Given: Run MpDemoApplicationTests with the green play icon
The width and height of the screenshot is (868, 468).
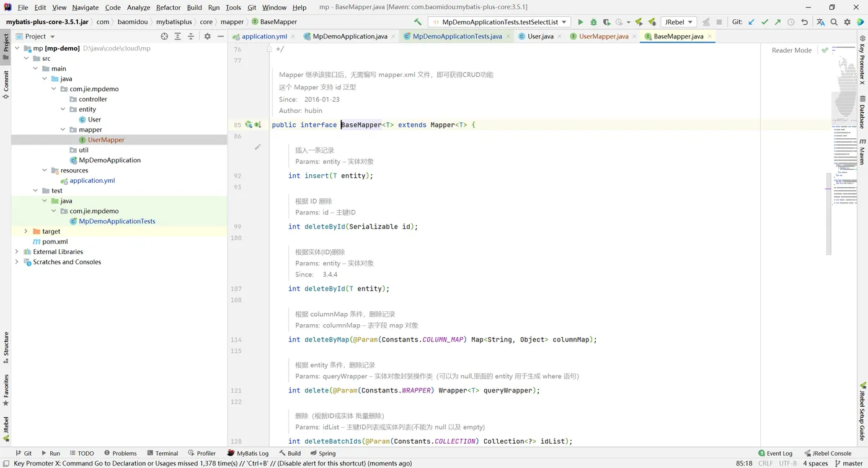Looking at the screenshot, I should coord(580,22).
